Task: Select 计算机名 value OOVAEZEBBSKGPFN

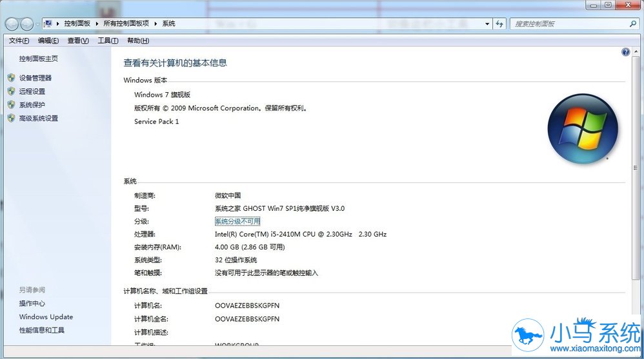Action: [x=247, y=306]
